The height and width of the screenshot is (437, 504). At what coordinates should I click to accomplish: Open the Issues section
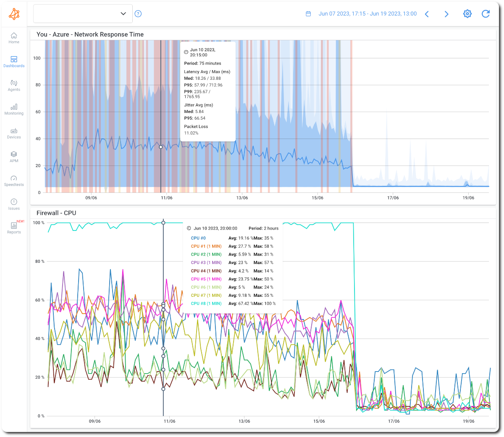pos(14,204)
